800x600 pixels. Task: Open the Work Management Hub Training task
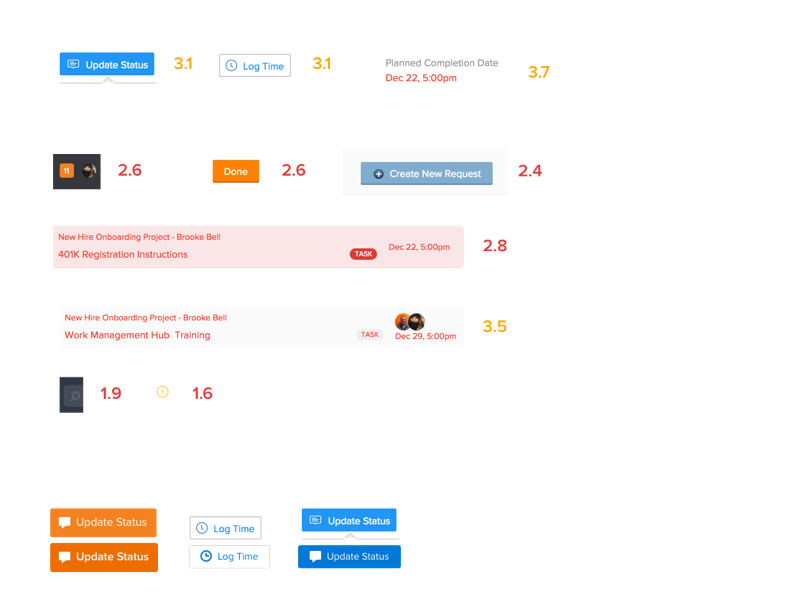click(x=137, y=335)
